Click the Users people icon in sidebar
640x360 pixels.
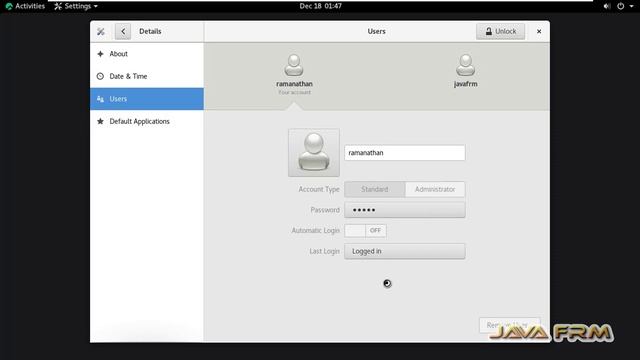[x=100, y=99]
